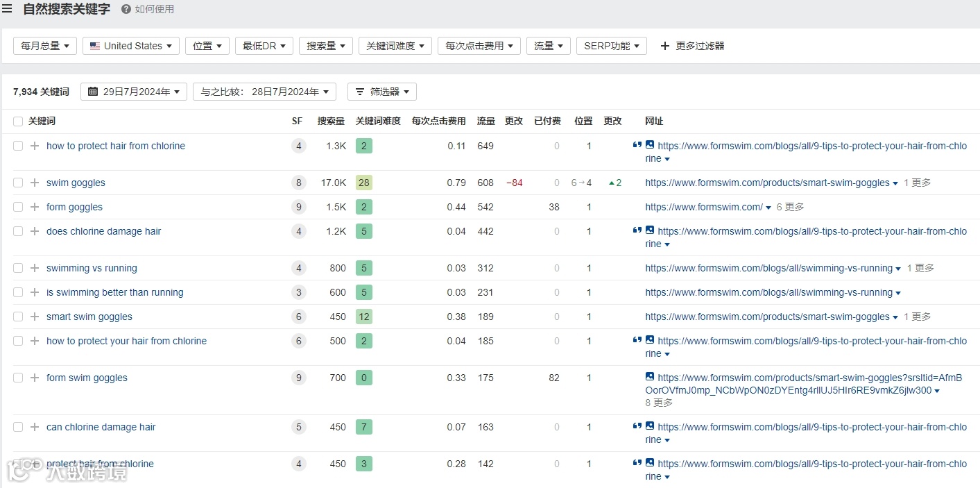The height and width of the screenshot is (488, 980).
Task: Click the US flag icon
Action: click(x=95, y=46)
